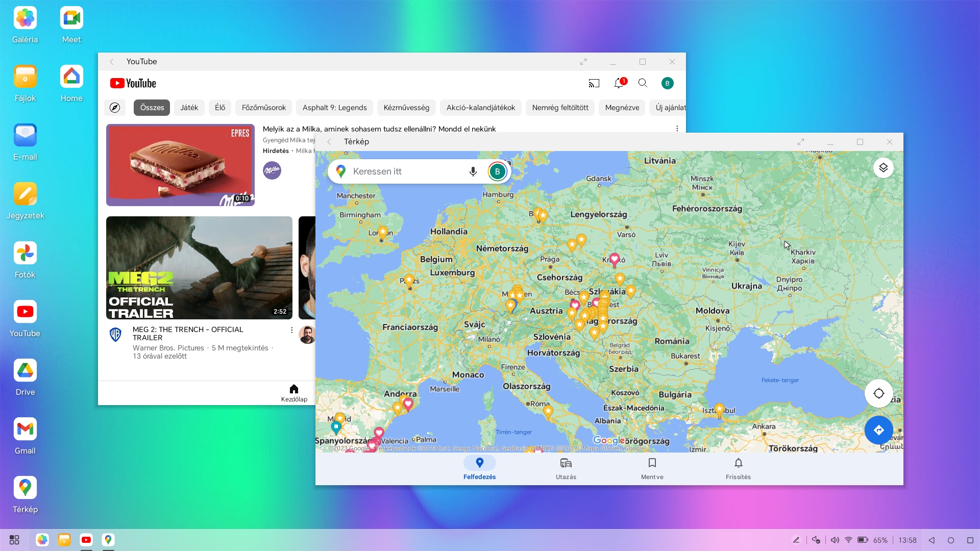Select the Játék filter chip
The height and width of the screenshot is (551, 980).
click(189, 108)
